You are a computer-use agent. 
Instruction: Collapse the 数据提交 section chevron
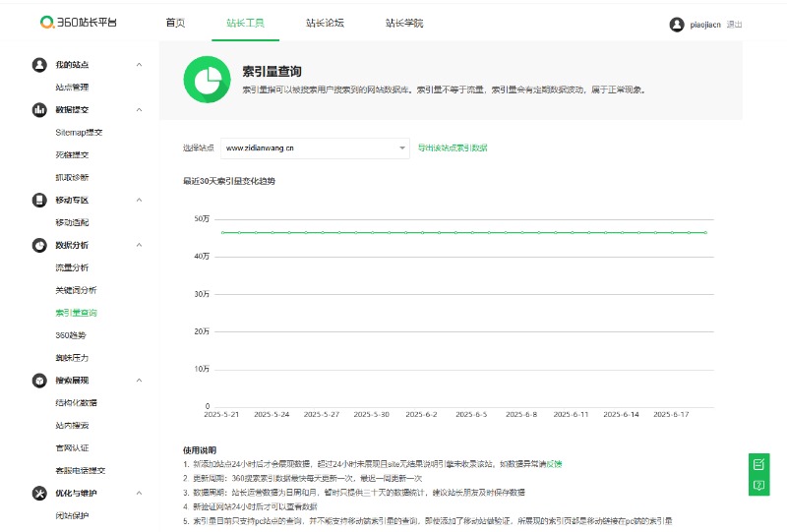[139, 110]
